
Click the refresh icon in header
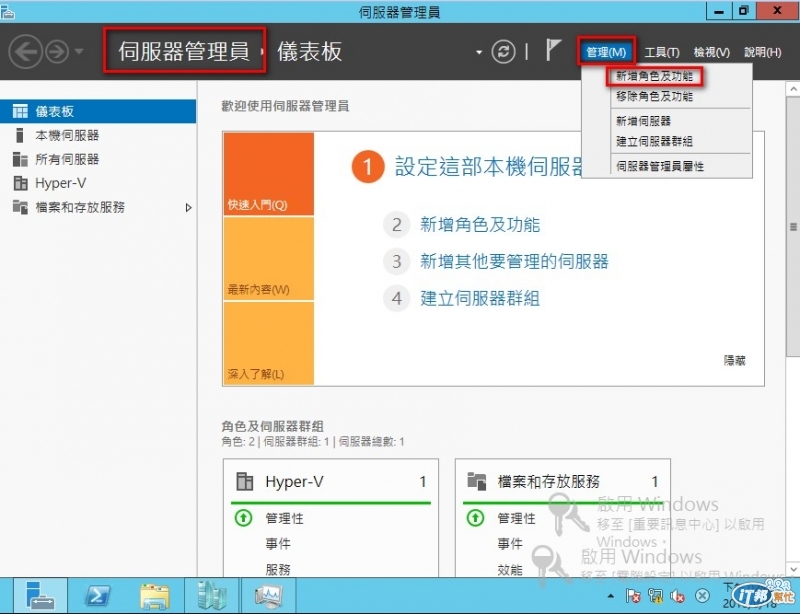point(503,52)
